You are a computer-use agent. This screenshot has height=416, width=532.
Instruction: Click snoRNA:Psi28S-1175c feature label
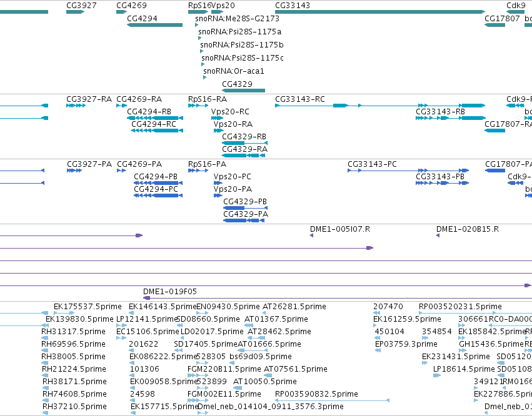[243, 58]
